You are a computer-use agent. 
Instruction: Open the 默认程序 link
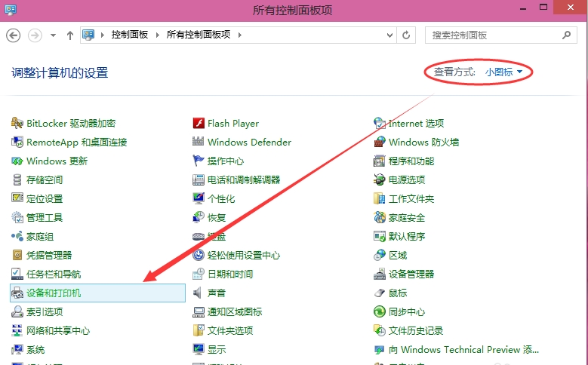[407, 237]
